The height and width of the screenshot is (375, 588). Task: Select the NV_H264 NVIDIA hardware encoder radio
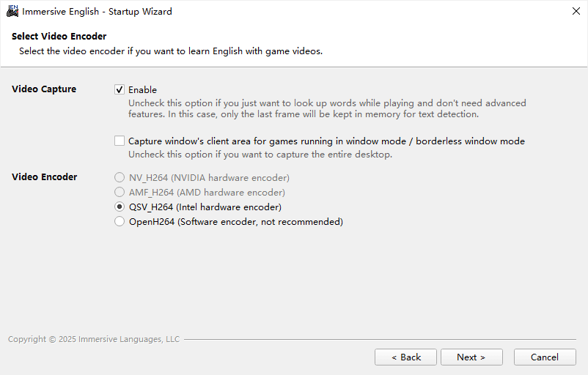pos(120,178)
